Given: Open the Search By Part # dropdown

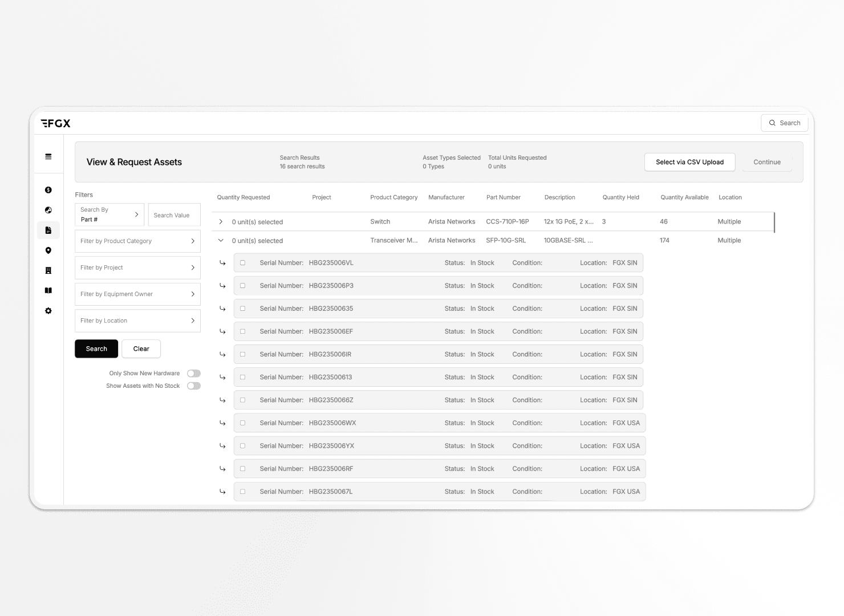Looking at the screenshot, I should pos(109,214).
